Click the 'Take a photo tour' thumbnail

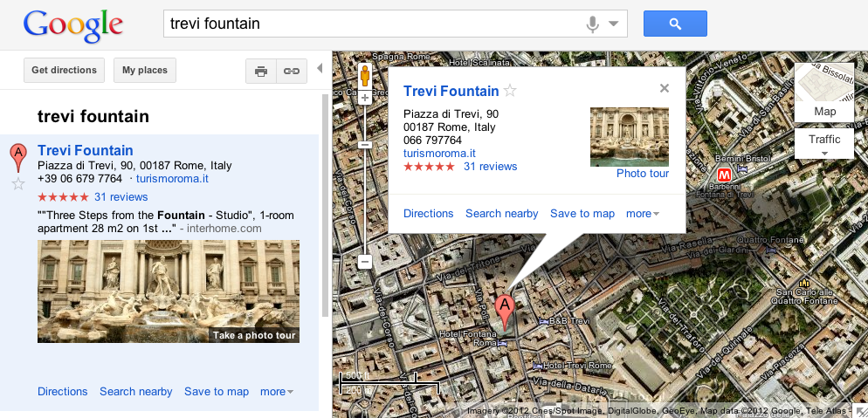[169, 291]
